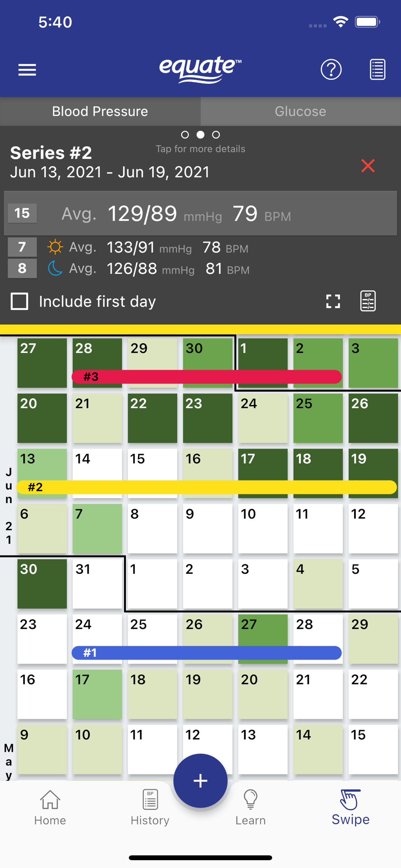Check the Include first day box
401x868 pixels.
[20, 301]
